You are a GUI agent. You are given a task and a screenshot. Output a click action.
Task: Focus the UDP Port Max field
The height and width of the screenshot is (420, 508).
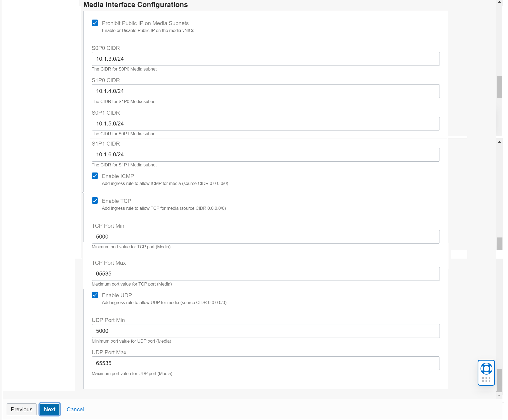[266, 363]
